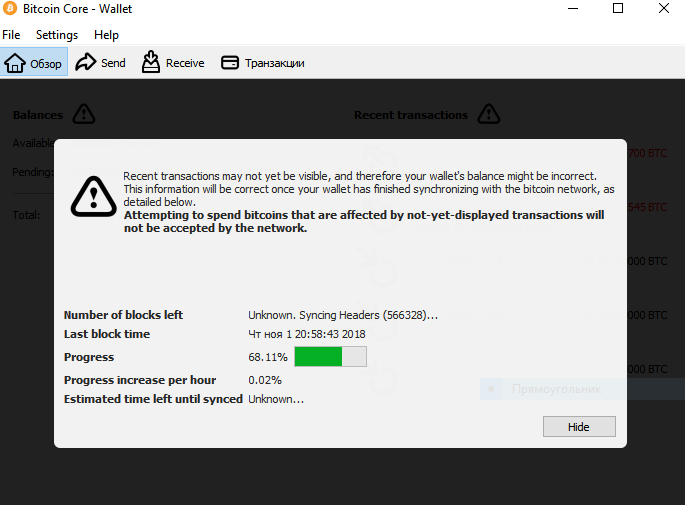Click the Bitcoin Core logo icon
Image resolution: width=685 pixels, height=505 pixels.
tap(10, 8)
